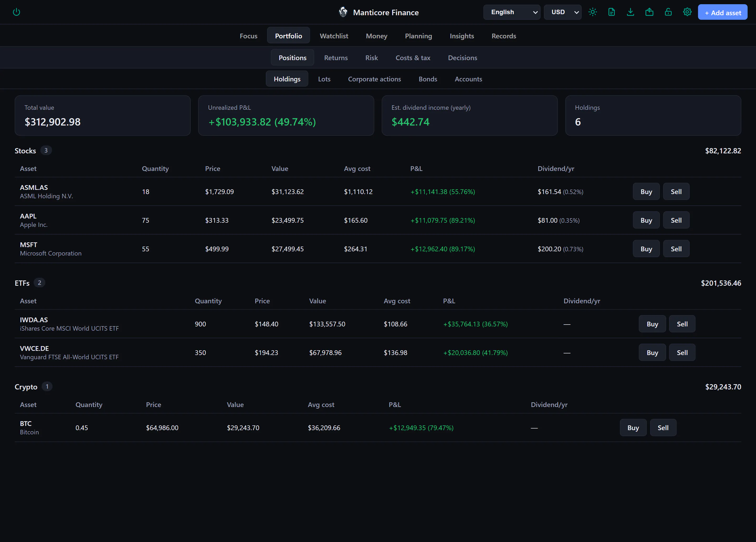Open the Returns sub-tab

336,57
